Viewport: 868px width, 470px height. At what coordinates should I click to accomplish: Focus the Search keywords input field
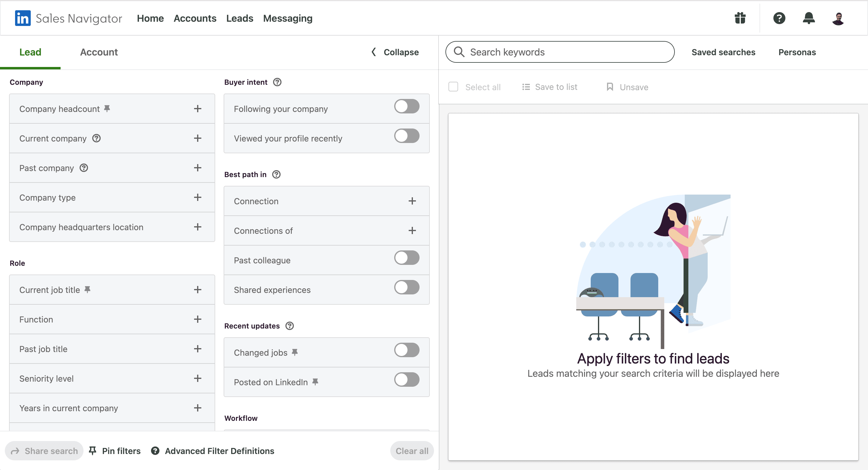(560, 52)
